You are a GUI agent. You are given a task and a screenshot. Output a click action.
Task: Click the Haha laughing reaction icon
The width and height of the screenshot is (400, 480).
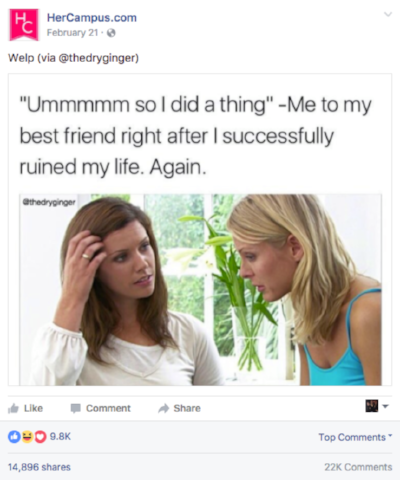point(27,437)
